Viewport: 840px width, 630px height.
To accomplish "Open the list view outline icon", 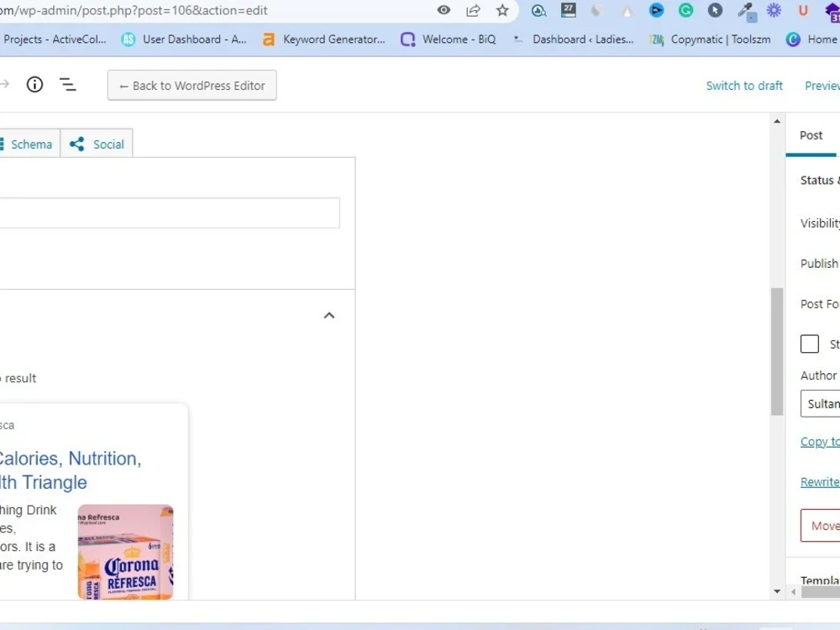I will tap(68, 84).
